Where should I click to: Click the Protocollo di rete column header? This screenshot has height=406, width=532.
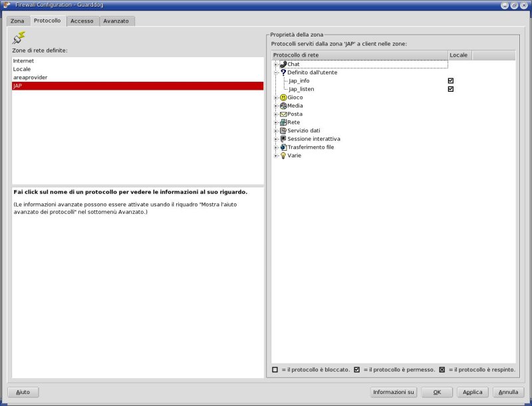(359, 55)
